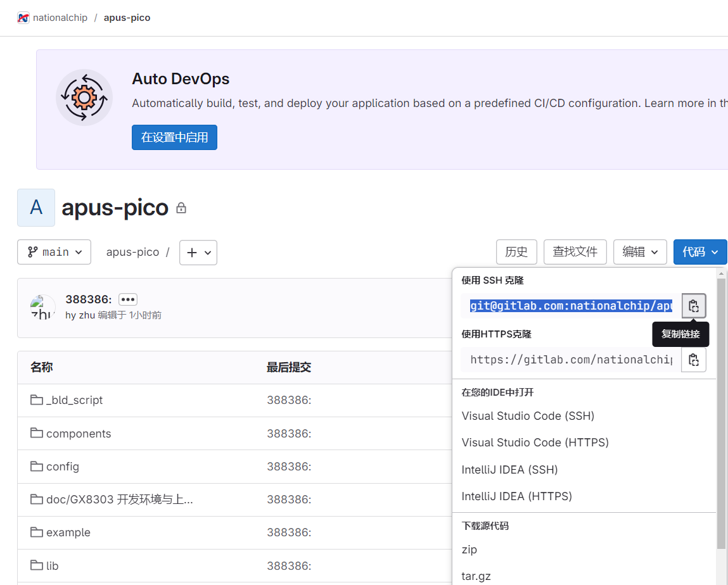Click the _bld_script folder icon
This screenshot has width=728, height=585.
(37, 399)
